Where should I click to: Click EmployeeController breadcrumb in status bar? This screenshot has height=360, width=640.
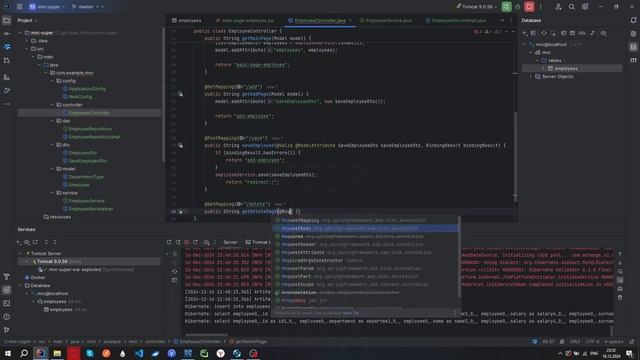197,341
